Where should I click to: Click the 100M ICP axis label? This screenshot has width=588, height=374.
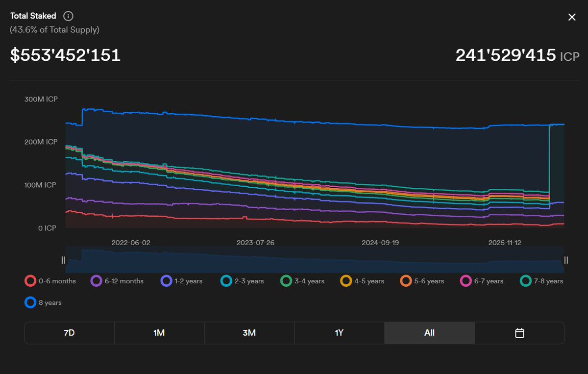(x=41, y=185)
